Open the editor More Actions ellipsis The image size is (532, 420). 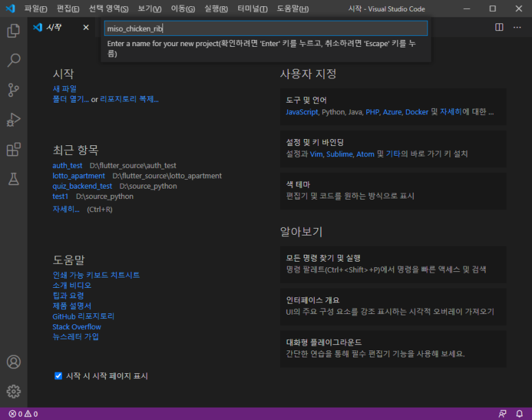pyautogui.click(x=517, y=27)
